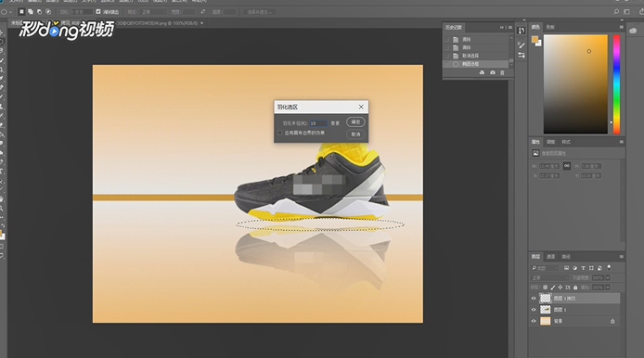Open the Brush presets dock icon
Screen dimensions: 644x358
pyautogui.click(x=522, y=55)
